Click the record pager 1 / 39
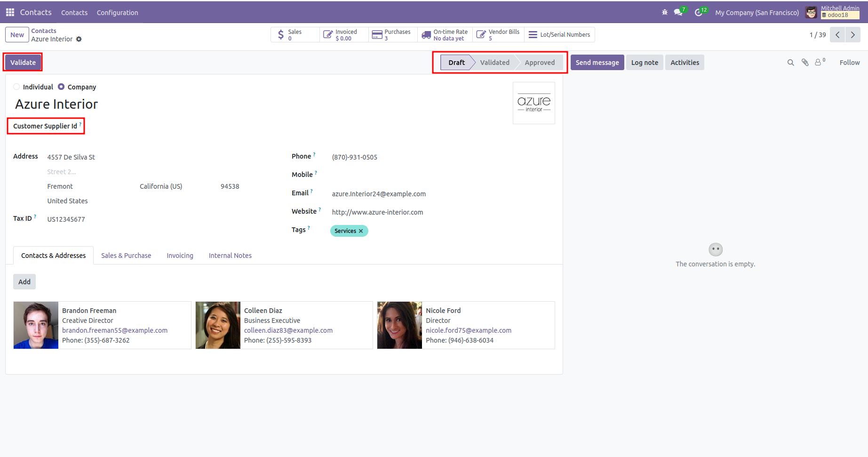 tap(818, 35)
